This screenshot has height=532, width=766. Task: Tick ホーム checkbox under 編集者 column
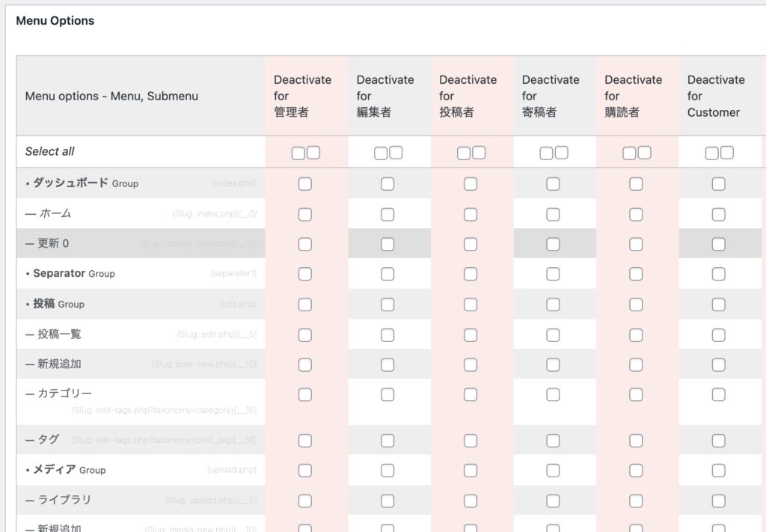click(387, 215)
